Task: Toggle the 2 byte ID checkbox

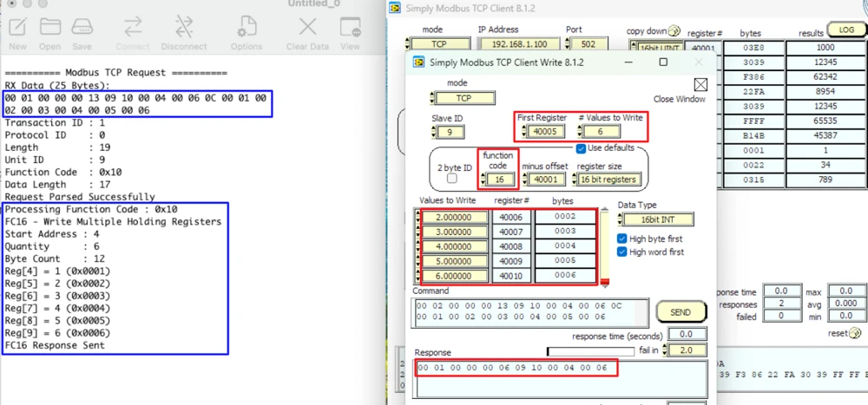Action: (x=452, y=178)
